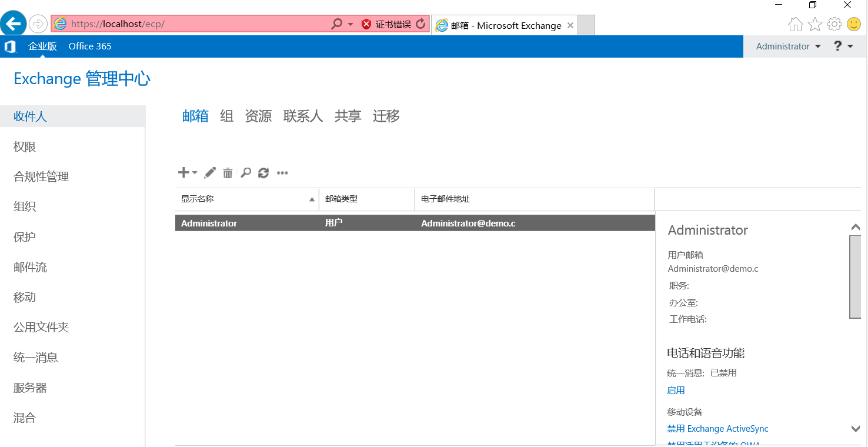The height and width of the screenshot is (447, 868).
Task: Switch to the 迁移 tab
Action: pyautogui.click(x=386, y=116)
